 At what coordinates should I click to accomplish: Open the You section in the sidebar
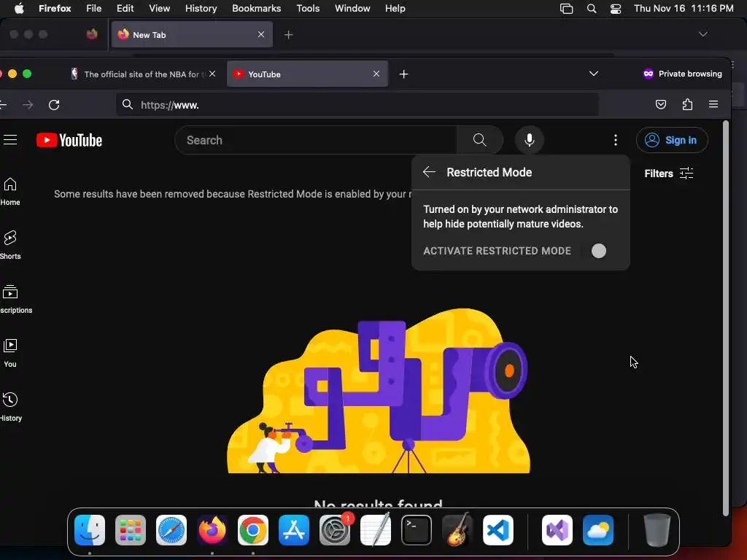[x=10, y=353]
